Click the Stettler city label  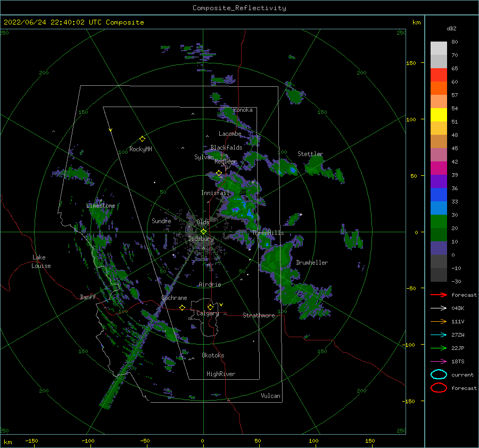click(x=310, y=154)
